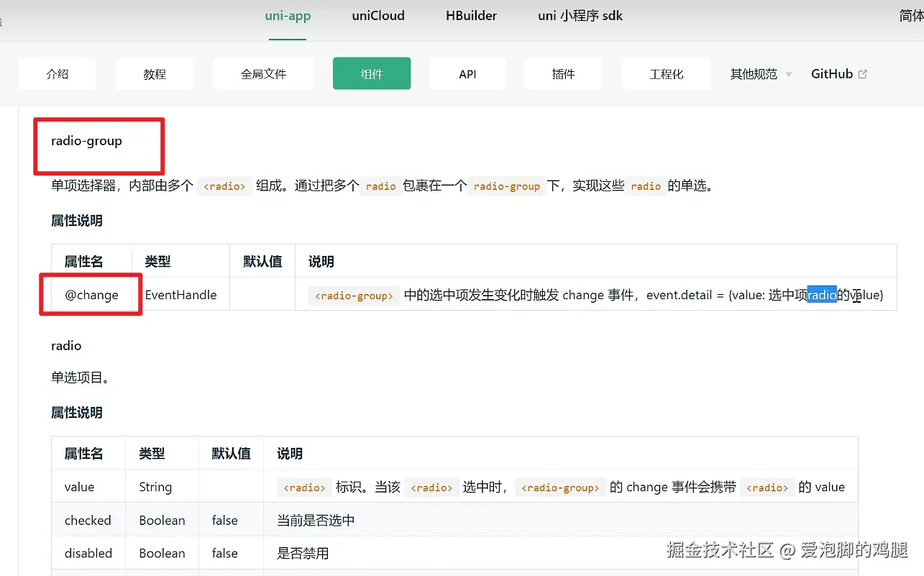
Task: Click the 简体 language selector at top right
Action: pos(911,16)
